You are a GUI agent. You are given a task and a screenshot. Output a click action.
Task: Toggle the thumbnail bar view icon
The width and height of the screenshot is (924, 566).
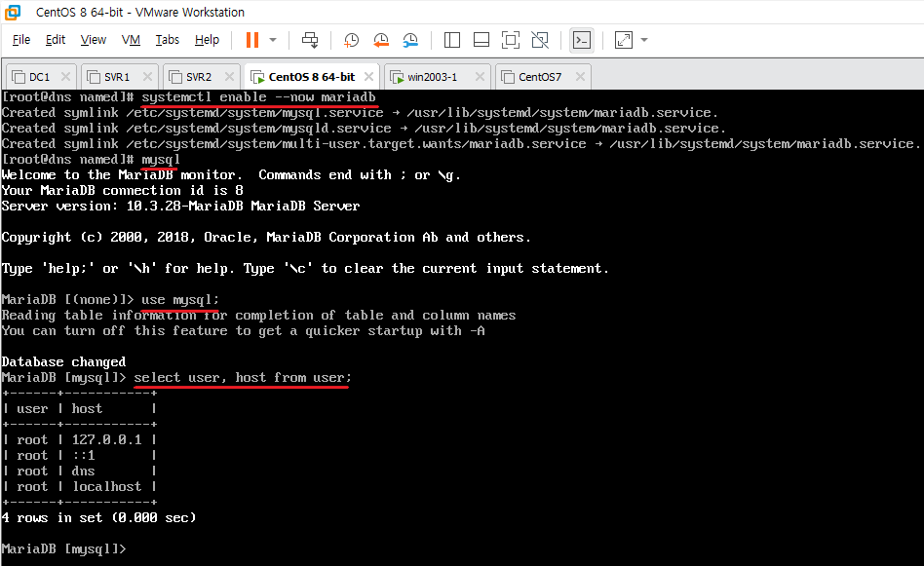pos(481,40)
